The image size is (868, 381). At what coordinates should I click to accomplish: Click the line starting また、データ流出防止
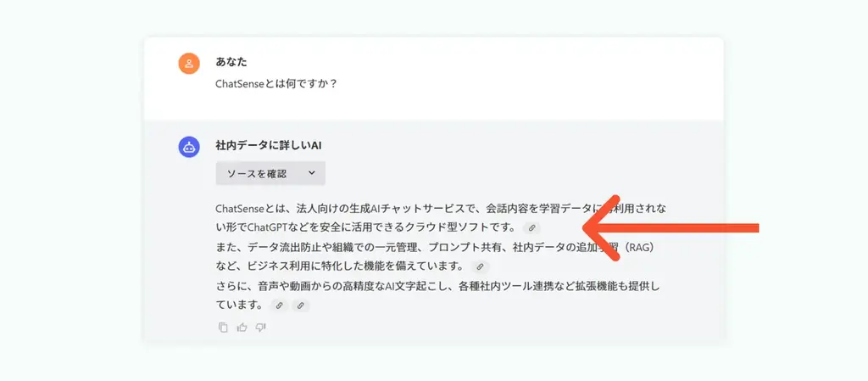(436, 248)
